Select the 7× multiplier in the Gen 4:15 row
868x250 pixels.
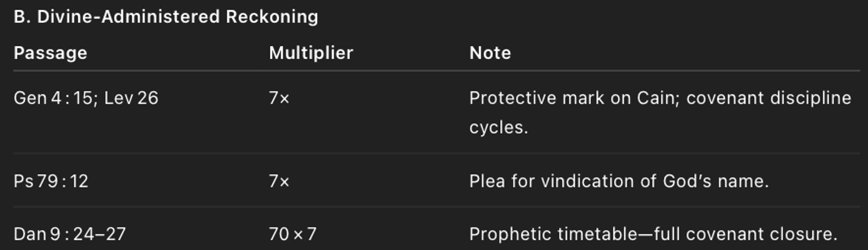(x=279, y=98)
